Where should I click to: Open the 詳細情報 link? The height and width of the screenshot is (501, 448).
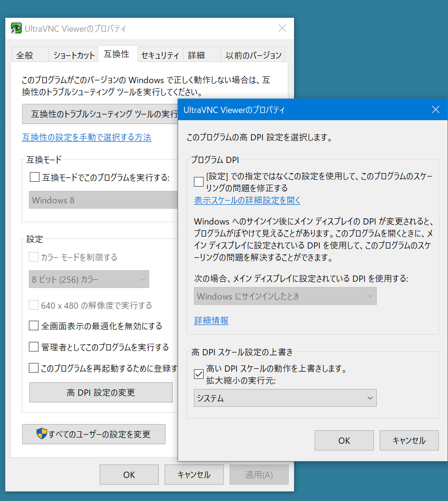(211, 321)
